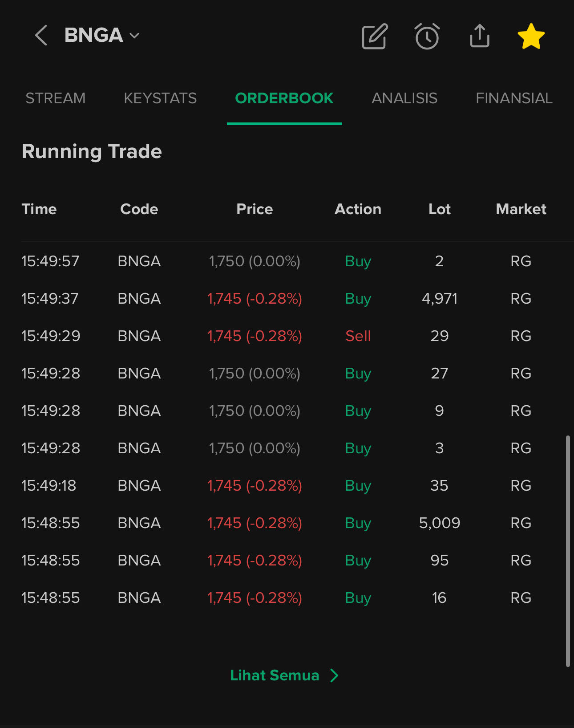The height and width of the screenshot is (728, 574).
Task: Click the Lihat Semua link
Action: [275, 675]
